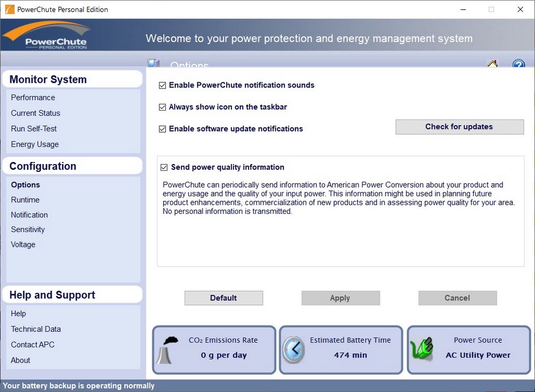This screenshot has height=392, width=535.
Task: Open Notification settings
Action: pyautogui.click(x=29, y=215)
